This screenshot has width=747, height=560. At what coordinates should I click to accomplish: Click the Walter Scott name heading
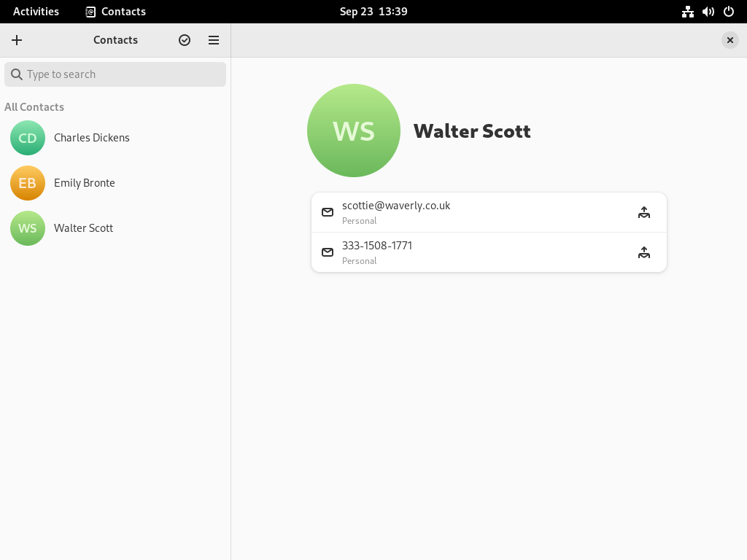pyautogui.click(x=472, y=131)
